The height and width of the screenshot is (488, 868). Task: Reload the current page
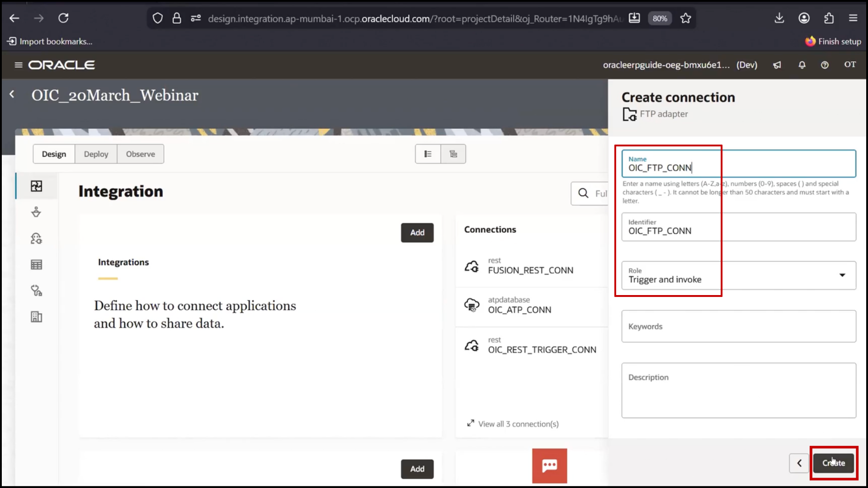[63, 18]
